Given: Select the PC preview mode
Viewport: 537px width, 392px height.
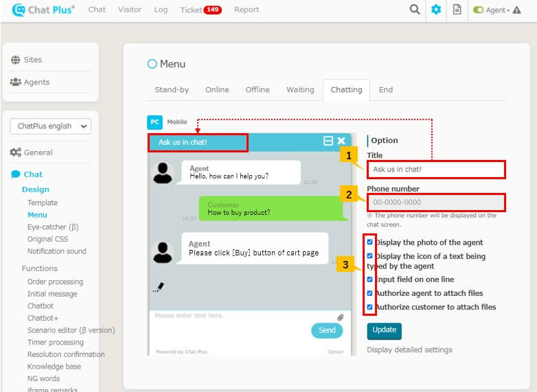Looking at the screenshot, I should coord(155,122).
